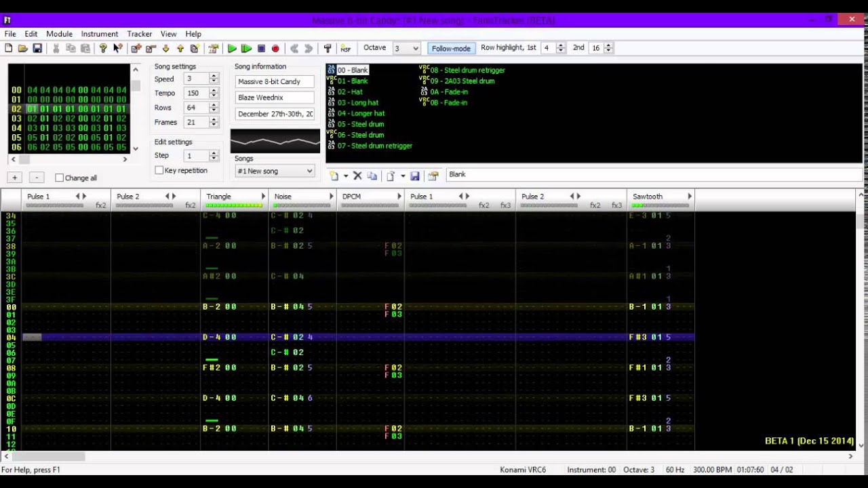Cut selection using scissors icon
This screenshot has width=868, height=488.
(x=56, y=48)
